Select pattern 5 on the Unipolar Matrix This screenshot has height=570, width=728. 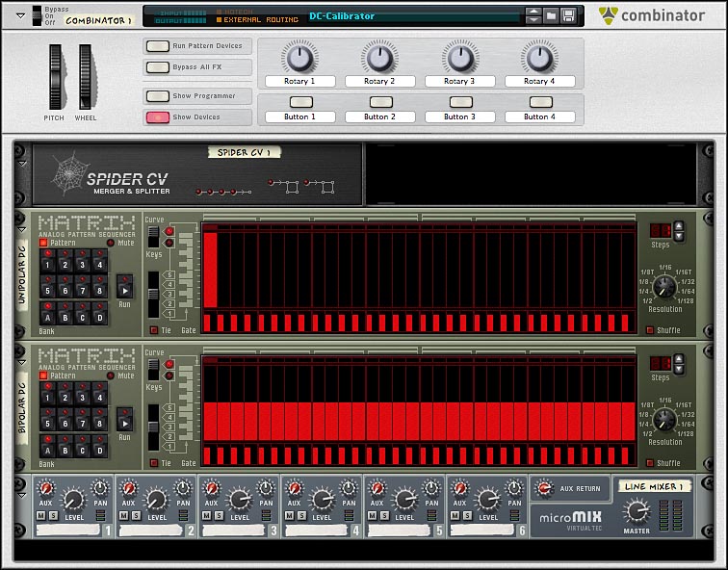[x=46, y=290]
